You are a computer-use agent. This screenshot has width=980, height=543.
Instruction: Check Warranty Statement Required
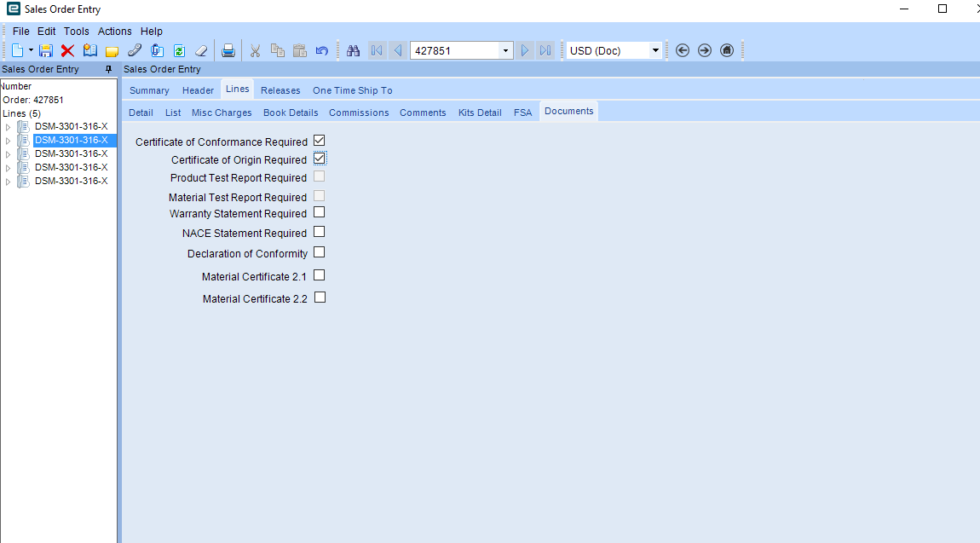320,212
